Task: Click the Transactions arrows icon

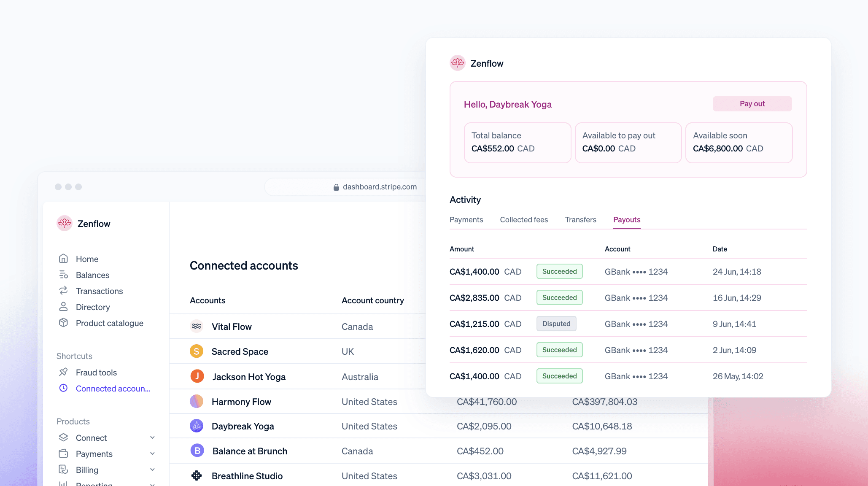Action: point(63,291)
